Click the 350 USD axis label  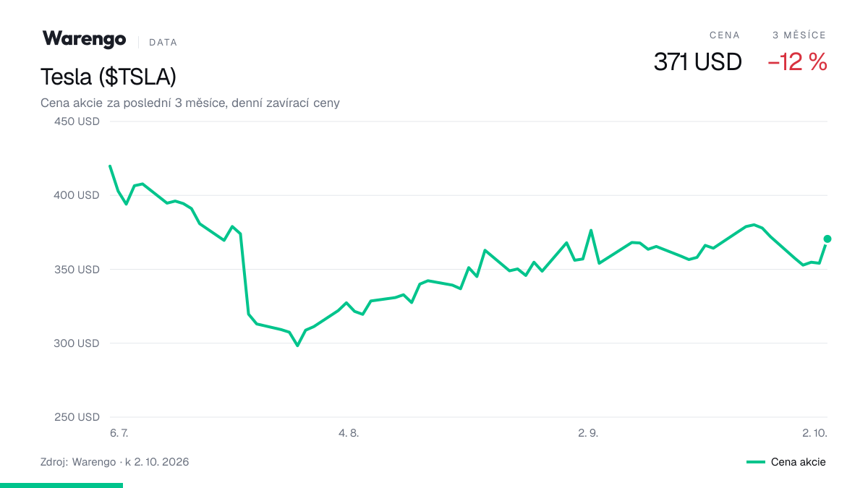click(x=77, y=270)
